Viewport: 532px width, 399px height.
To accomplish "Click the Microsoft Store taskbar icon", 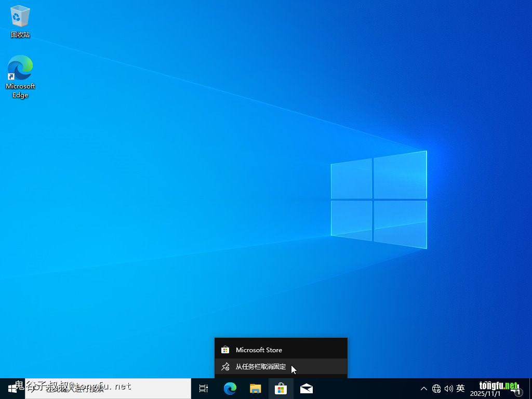I will click(x=281, y=388).
